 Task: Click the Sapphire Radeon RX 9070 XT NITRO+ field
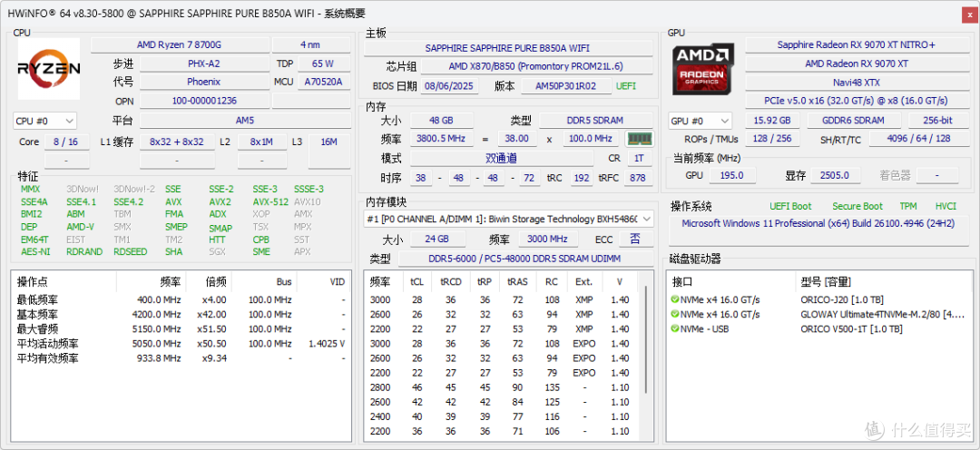tap(857, 45)
